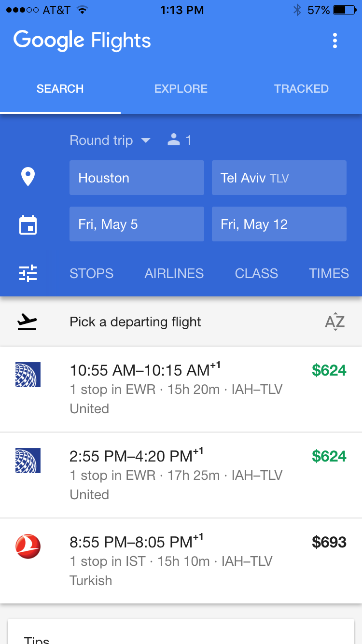The width and height of the screenshot is (362, 644).
Task: Open the STOPS filter
Action: (92, 273)
